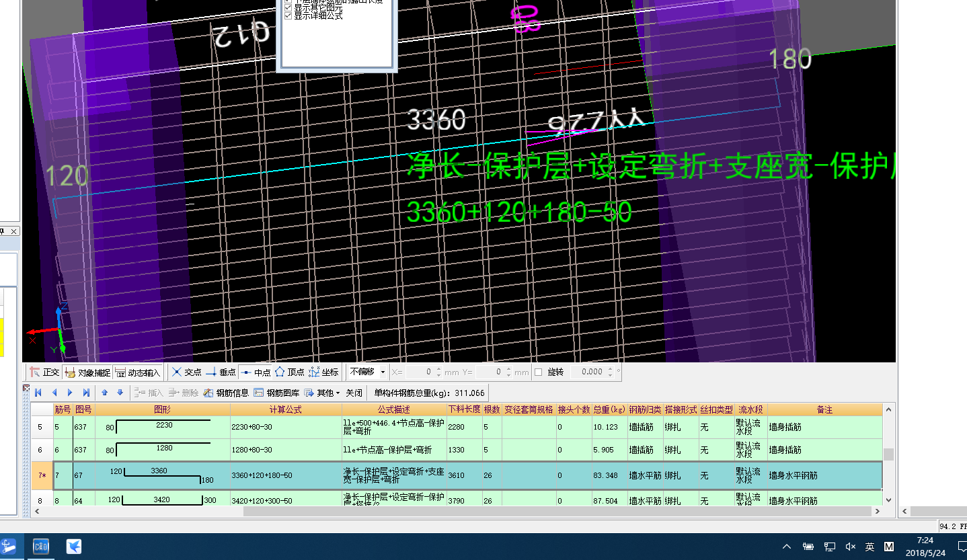Screen dimensions: 967x560
Task: Toggle 中点 midpoint snap
Action: tap(256, 372)
